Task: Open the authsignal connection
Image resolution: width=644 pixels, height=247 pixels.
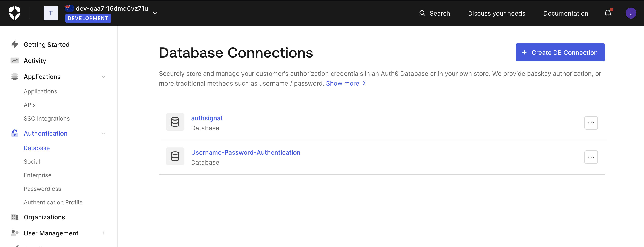Action: [206, 118]
